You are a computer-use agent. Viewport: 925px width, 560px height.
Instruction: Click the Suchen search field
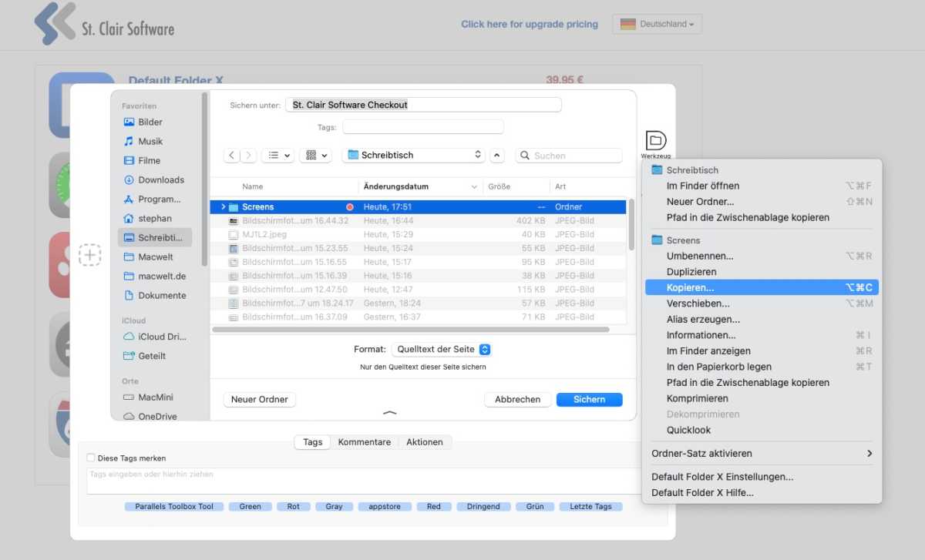[x=569, y=155]
